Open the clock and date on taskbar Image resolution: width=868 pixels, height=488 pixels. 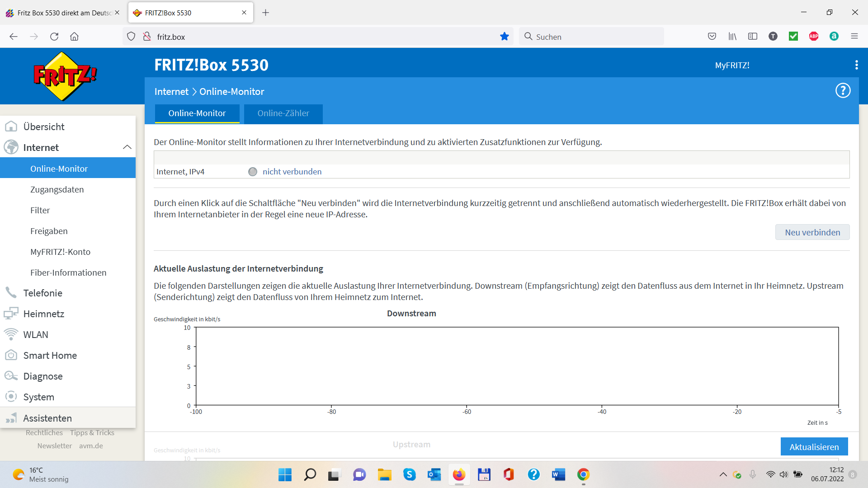tap(827, 474)
